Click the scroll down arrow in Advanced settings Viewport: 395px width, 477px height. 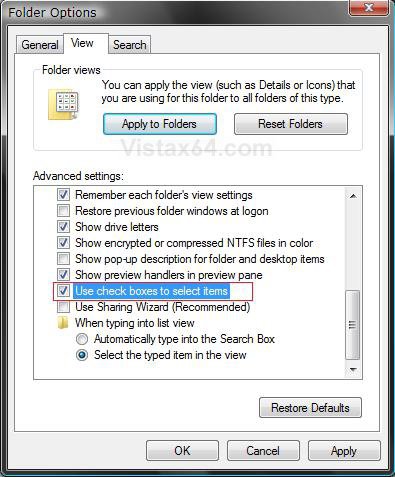pos(353,370)
